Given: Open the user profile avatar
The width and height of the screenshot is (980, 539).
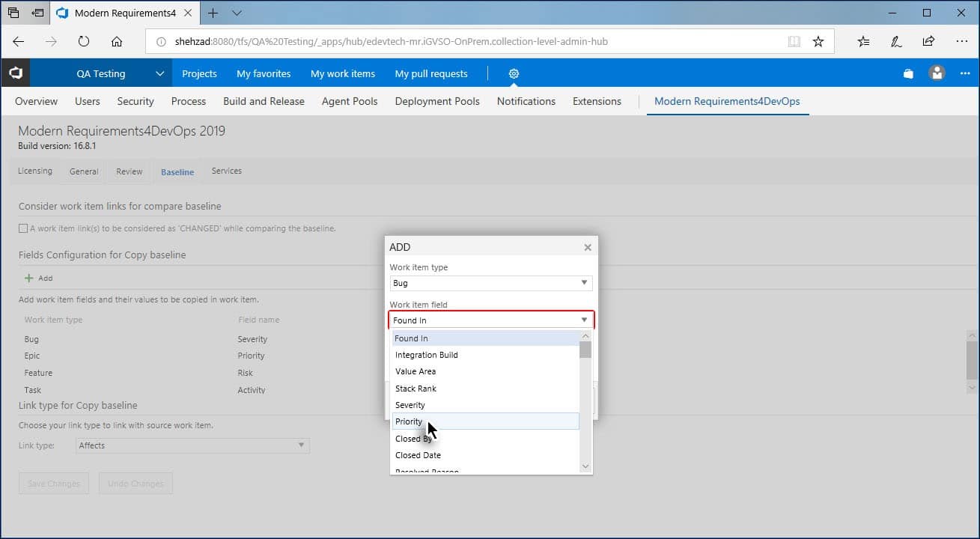Looking at the screenshot, I should [937, 73].
